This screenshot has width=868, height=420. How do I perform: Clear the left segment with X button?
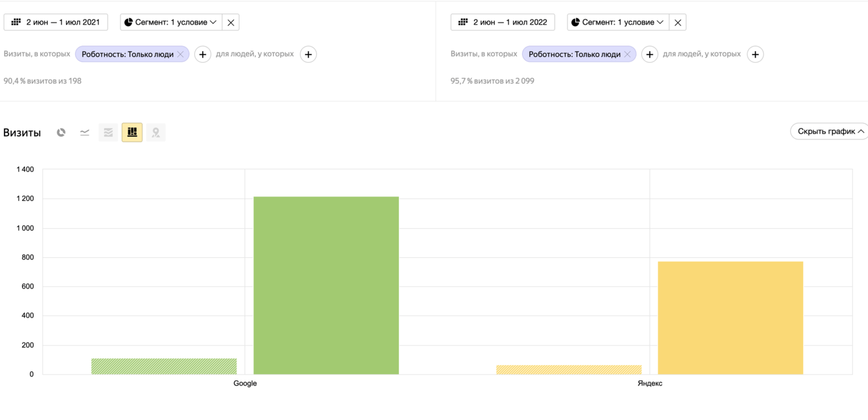click(231, 22)
